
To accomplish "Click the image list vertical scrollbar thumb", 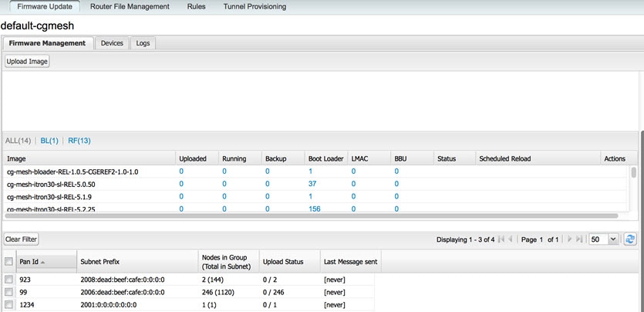I will [634, 172].
